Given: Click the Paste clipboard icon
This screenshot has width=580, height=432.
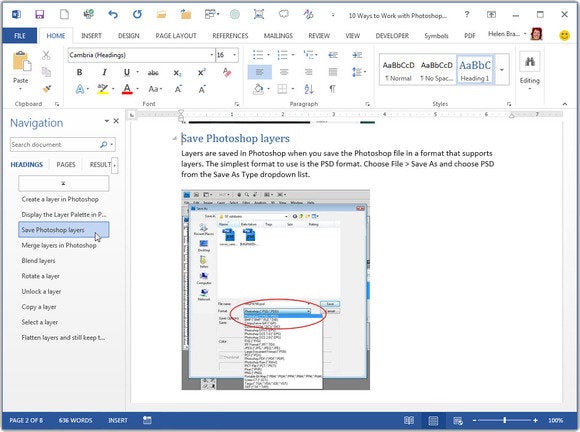Looking at the screenshot, I should coord(21,61).
